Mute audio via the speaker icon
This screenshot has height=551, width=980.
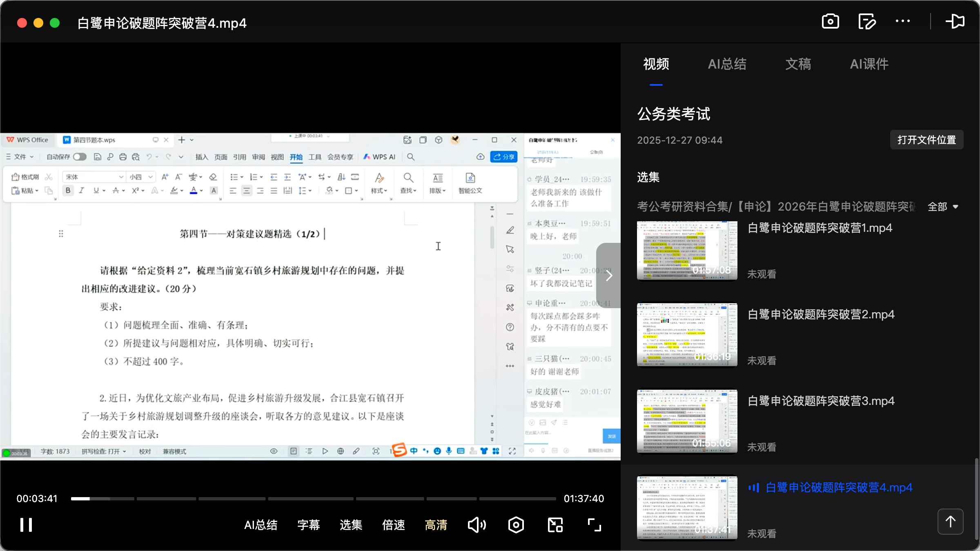477,525
